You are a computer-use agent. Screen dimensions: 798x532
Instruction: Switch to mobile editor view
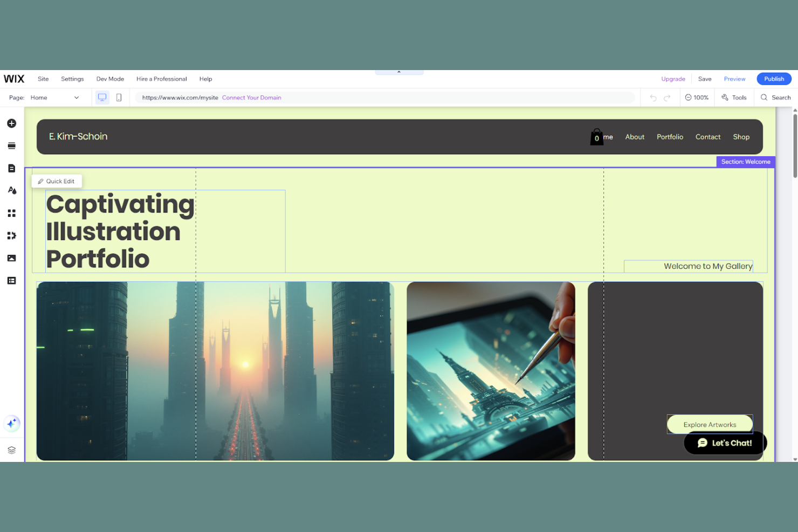click(119, 98)
